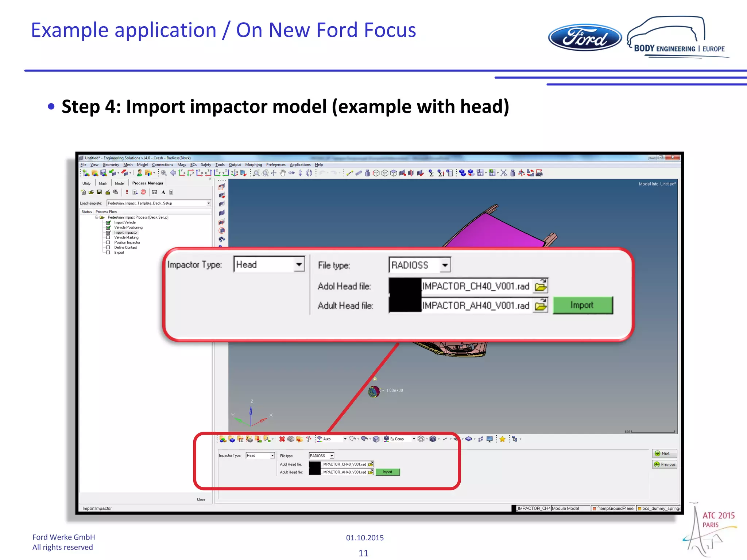
Task: Click the crossed-tools X icon in toolbar
Action: click(x=504, y=173)
